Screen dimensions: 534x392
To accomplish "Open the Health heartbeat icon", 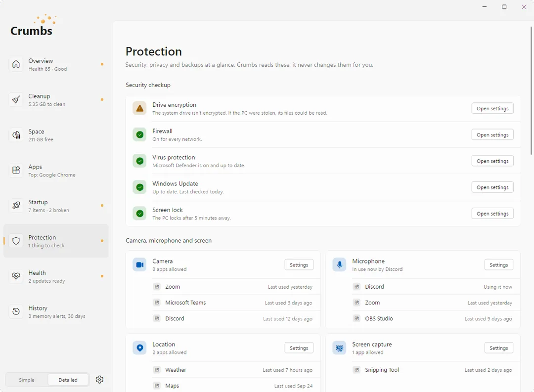I will pyautogui.click(x=16, y=276).
